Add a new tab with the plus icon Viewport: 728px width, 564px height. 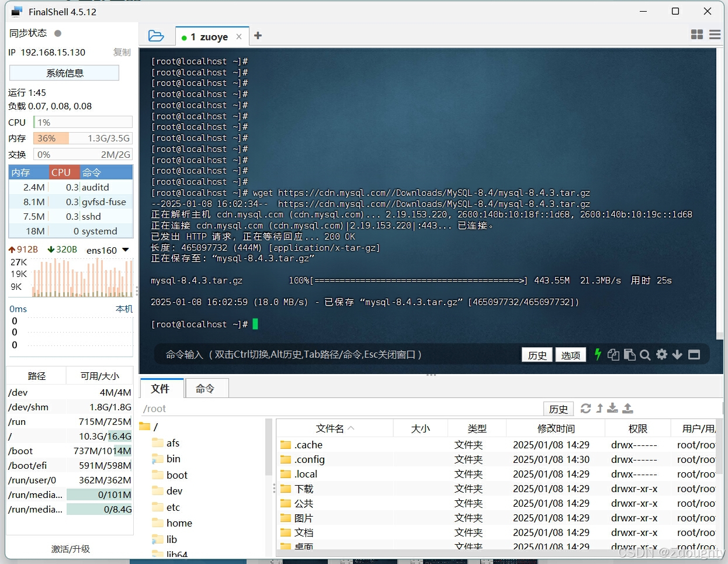(x=258, y=36)
